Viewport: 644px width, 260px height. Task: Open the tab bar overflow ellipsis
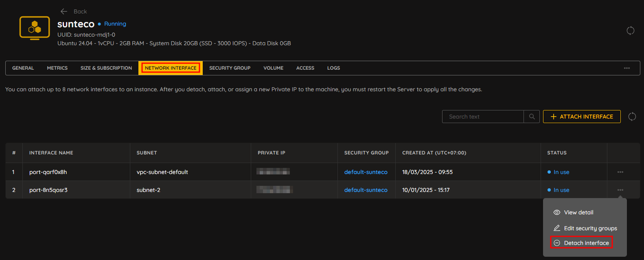pyautogui.click(x=626, y=68)
